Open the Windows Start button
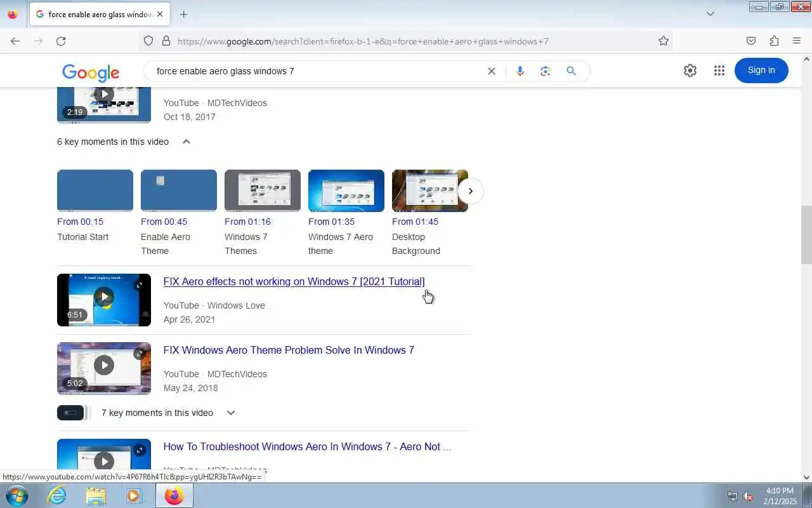Image resolution: width=812 pixels, height=508 pixels. click(x=17, y=495)
